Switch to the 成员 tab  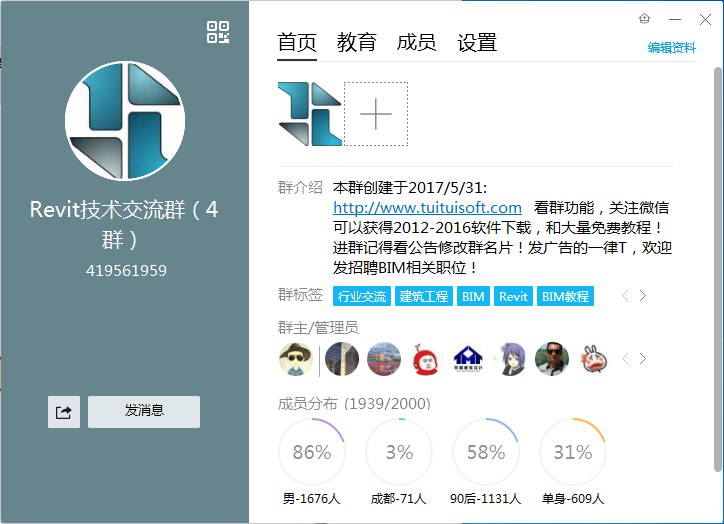coord(416,43)
